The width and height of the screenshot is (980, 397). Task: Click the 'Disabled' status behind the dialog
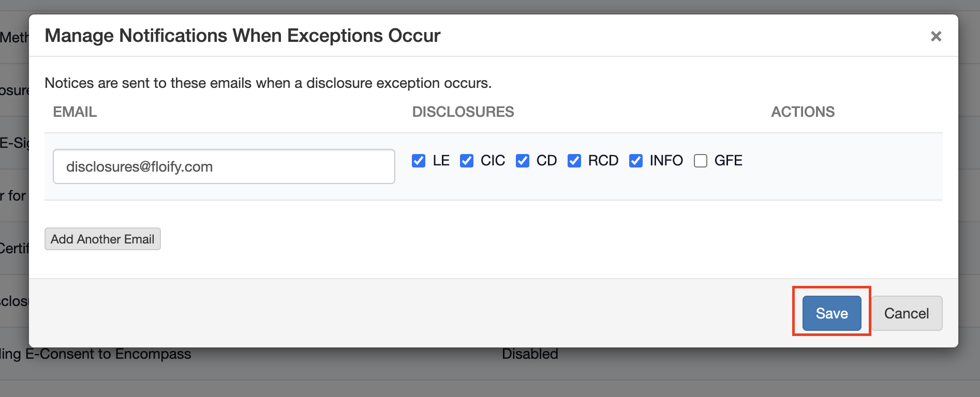point(530,354)
